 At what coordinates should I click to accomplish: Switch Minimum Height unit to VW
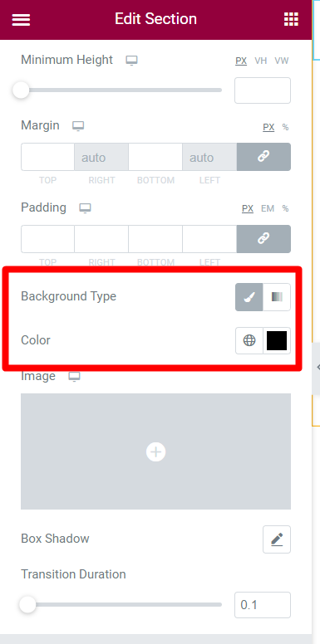point(282,61)
